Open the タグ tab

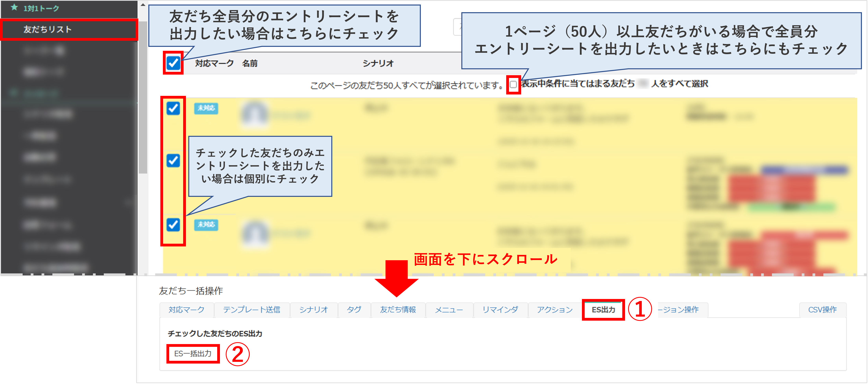tap(354, 309)
